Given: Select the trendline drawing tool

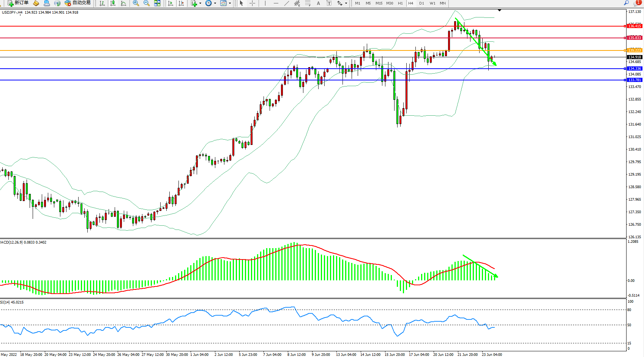Looking at the screenshot, I should coord(287,3).
